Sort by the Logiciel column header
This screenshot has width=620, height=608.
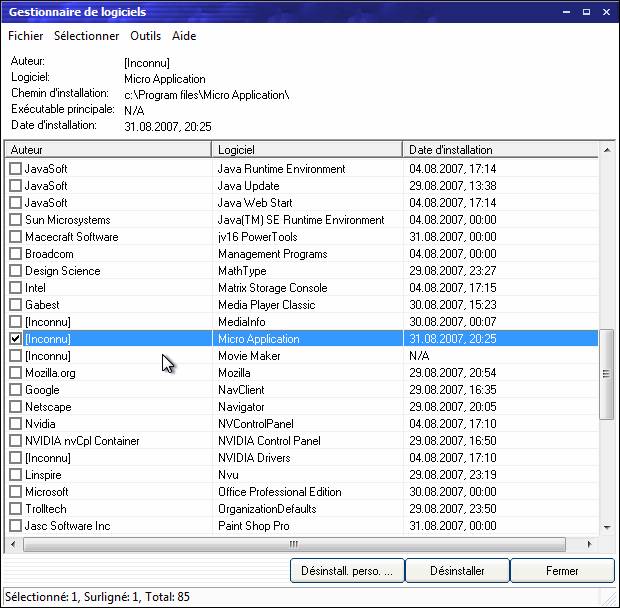pos(307,150)
